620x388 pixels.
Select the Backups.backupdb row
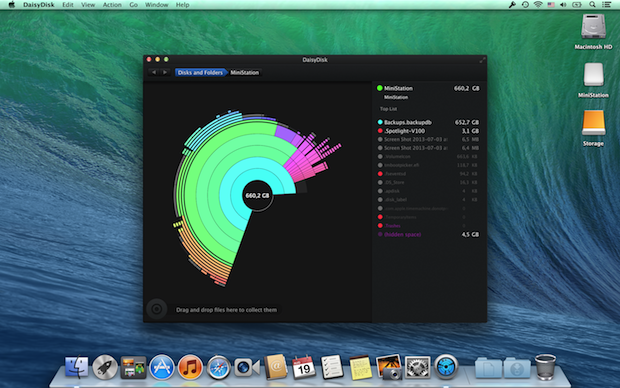(428, 122)
